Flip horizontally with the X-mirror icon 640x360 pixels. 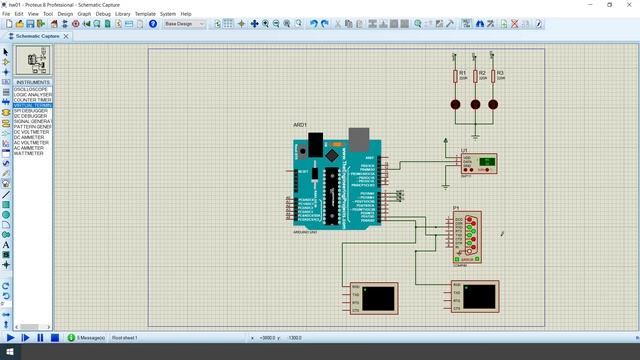tap(6, 315)
